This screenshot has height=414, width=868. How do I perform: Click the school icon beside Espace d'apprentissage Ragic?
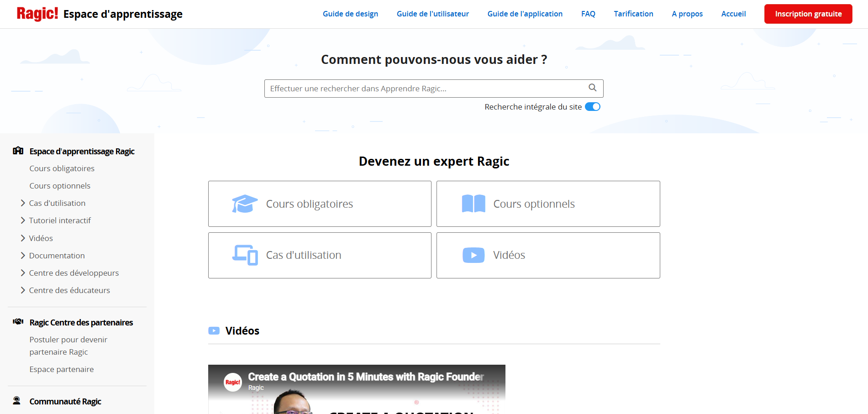(x=18, y=151)
